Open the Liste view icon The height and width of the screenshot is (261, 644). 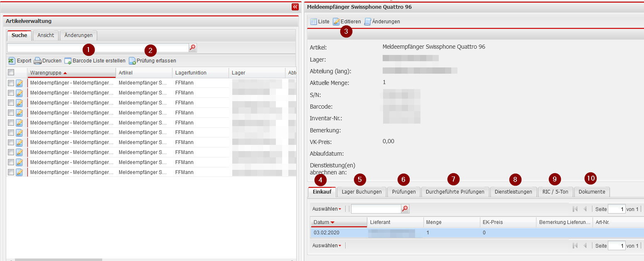(314, 22)
